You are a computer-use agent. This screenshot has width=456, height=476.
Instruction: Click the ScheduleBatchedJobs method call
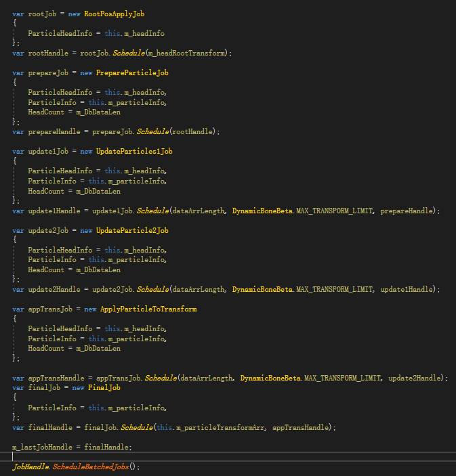point(91,467)
